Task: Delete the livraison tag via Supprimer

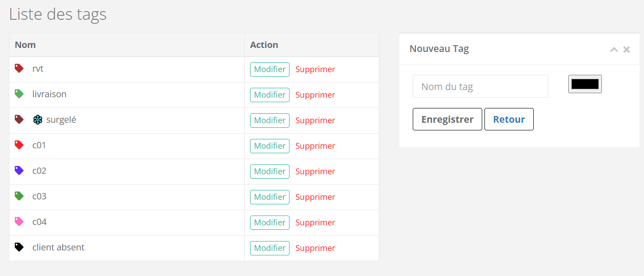Action: tap(316, 95)
